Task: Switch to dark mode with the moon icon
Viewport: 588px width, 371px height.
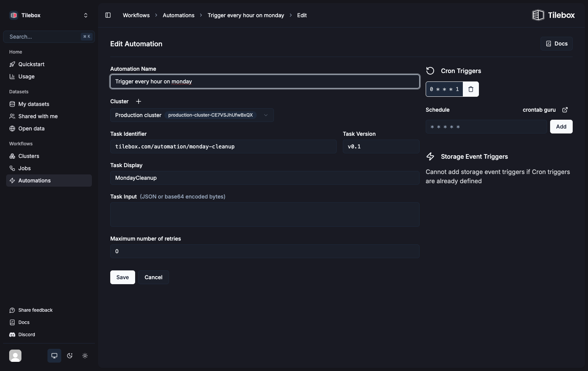Action: (x=70, y=356)
